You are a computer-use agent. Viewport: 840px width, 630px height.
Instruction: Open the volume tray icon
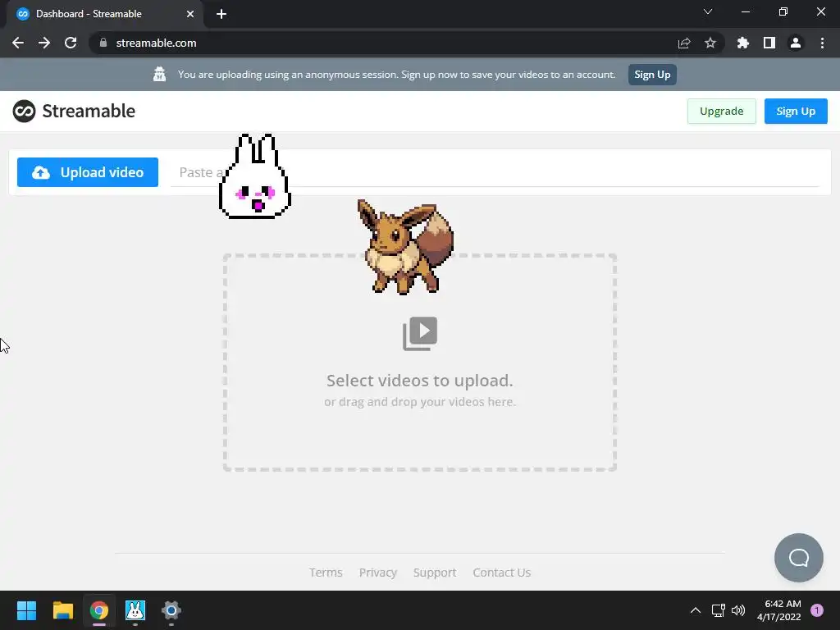[x=738, y=610]
